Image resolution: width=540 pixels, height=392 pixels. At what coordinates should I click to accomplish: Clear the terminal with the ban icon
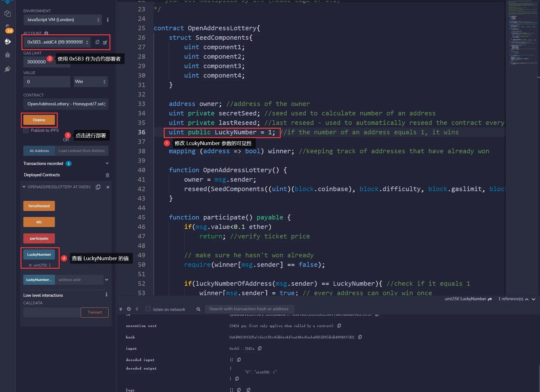pyautogui.click(x=129, y=309)
